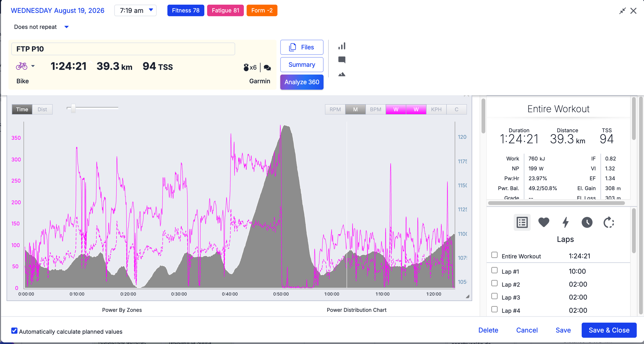Open the medals x6 icon

coord(250,68)
